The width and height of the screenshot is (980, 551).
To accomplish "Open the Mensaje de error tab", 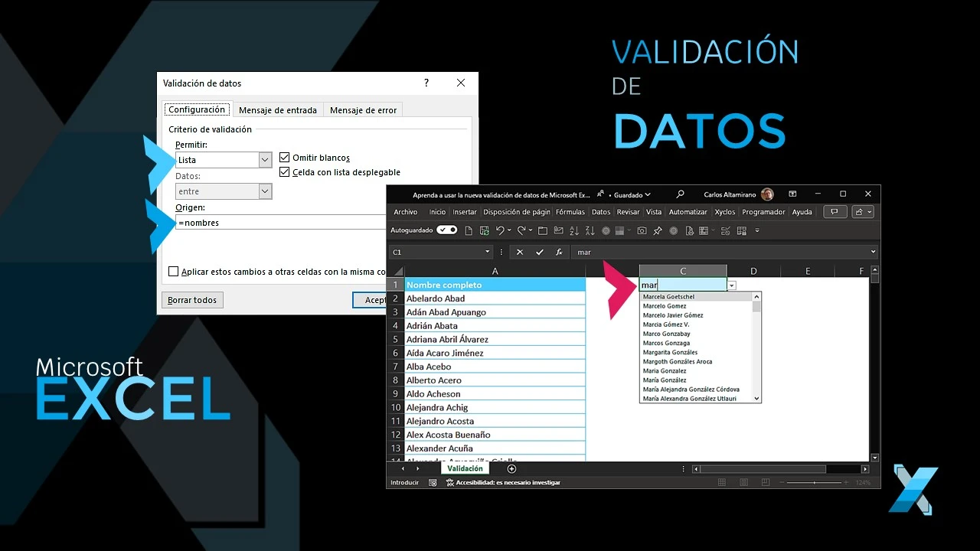I will 363,110.
